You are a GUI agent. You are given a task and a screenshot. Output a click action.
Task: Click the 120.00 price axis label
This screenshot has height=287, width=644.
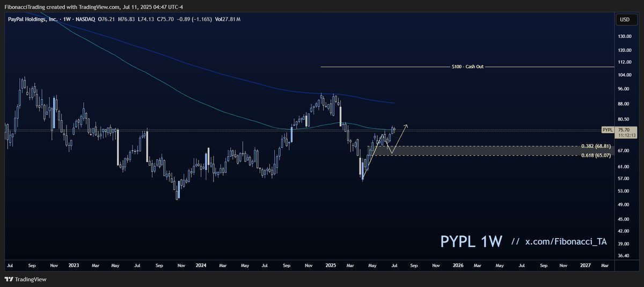tap(624, 50)
